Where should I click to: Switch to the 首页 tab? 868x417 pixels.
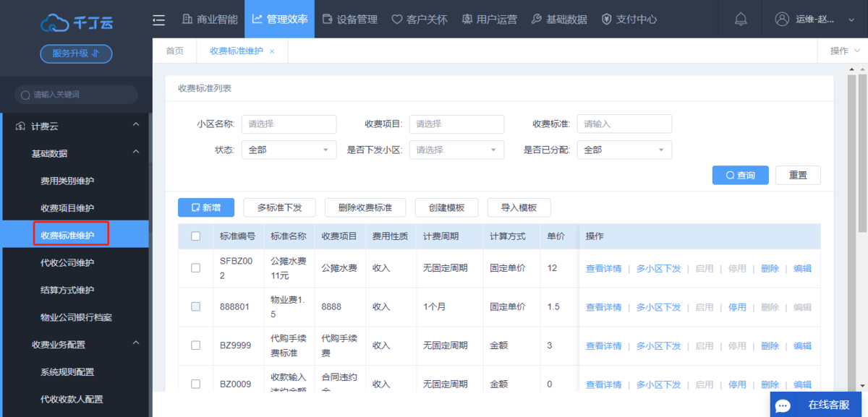[x=174, y=51]
